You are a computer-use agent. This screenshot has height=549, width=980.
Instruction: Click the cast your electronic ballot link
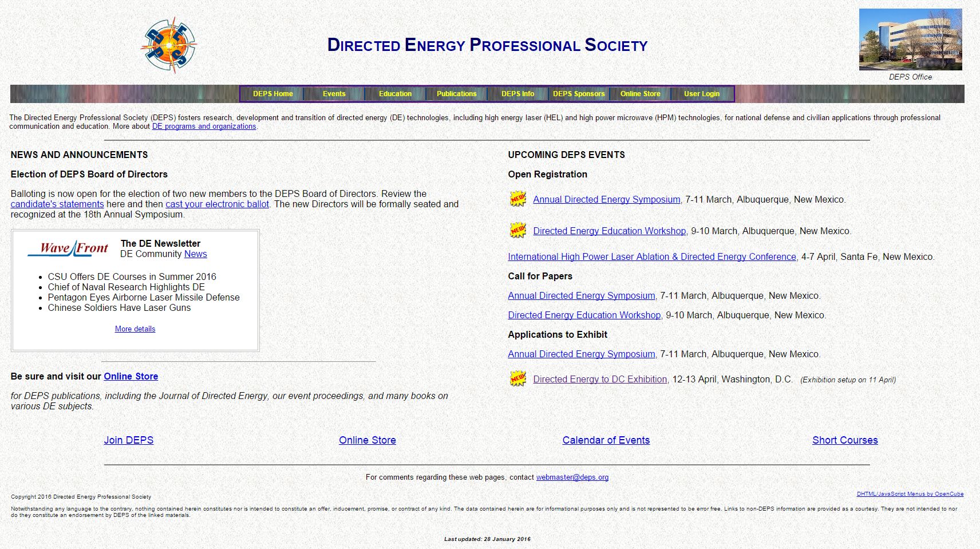(x=217, y=204)
